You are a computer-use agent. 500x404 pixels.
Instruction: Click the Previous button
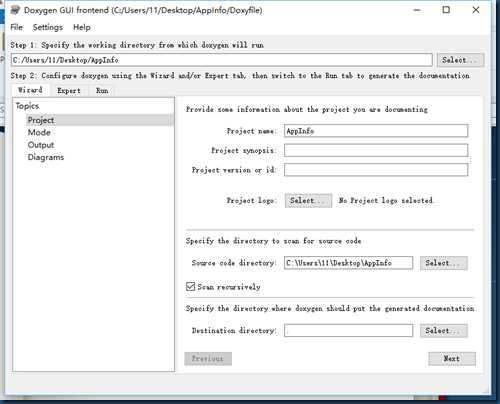pyautogui.click(x=208, y=359)
